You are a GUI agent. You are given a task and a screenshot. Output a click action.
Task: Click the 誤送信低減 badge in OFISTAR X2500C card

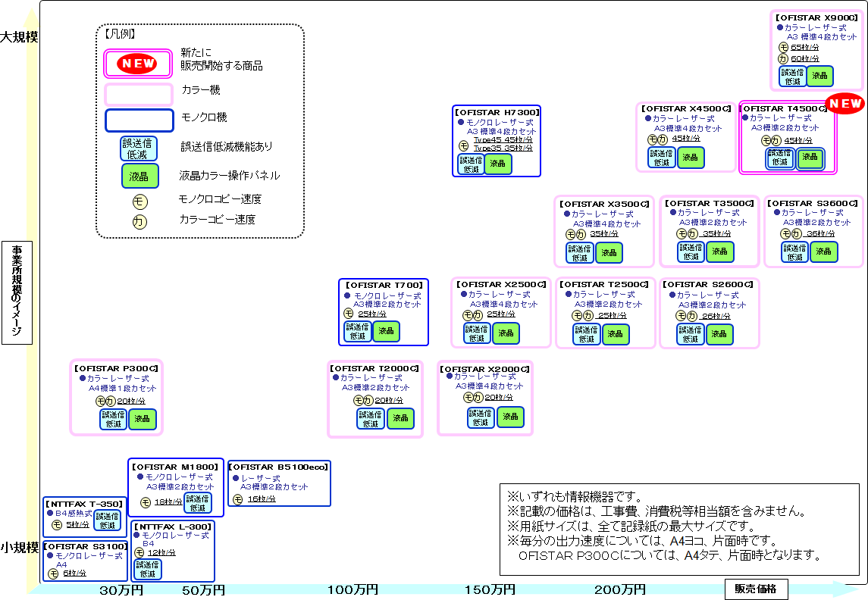click(x=477, y=333)
